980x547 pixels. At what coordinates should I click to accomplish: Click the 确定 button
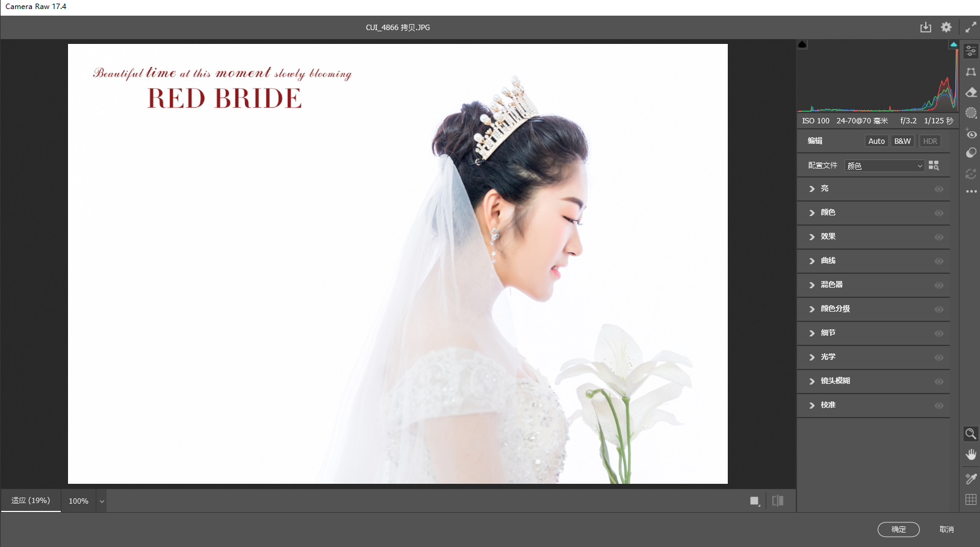[x=898, y=530]
